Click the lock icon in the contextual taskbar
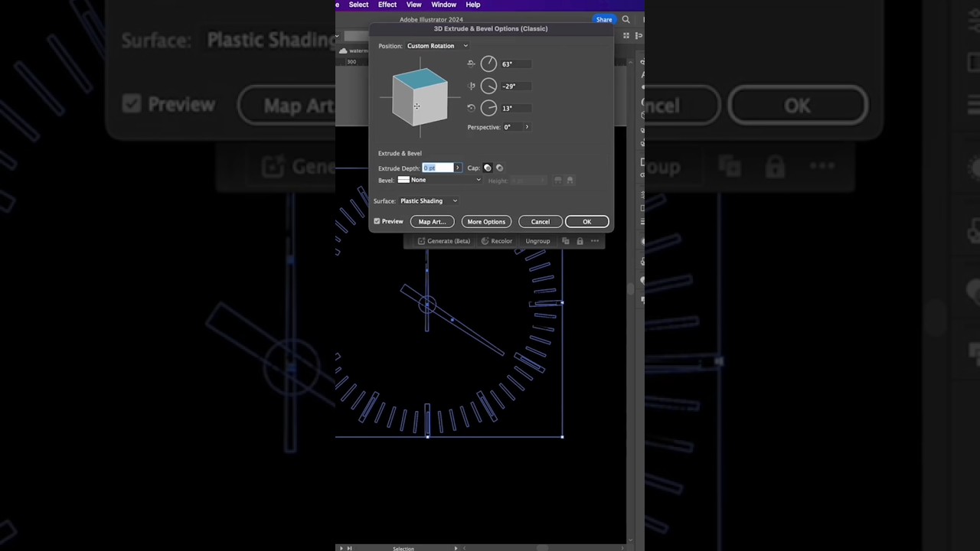Image resolution: width=980 pixels, height=551 pixels. click(x=580, y=241)
